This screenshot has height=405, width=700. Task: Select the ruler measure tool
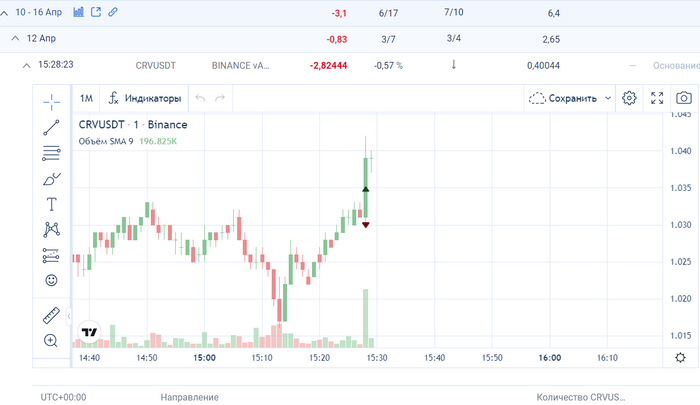click(51, 316)
